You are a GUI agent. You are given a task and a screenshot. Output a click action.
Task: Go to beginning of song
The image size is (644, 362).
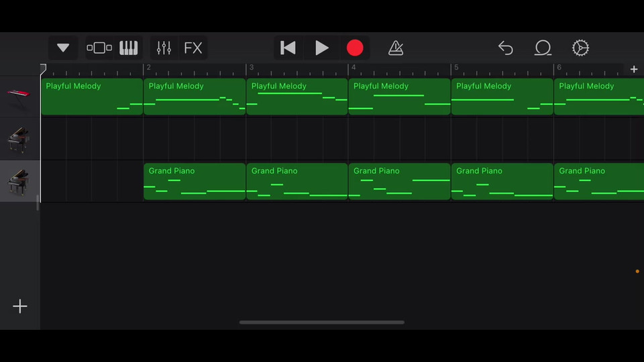288,48
